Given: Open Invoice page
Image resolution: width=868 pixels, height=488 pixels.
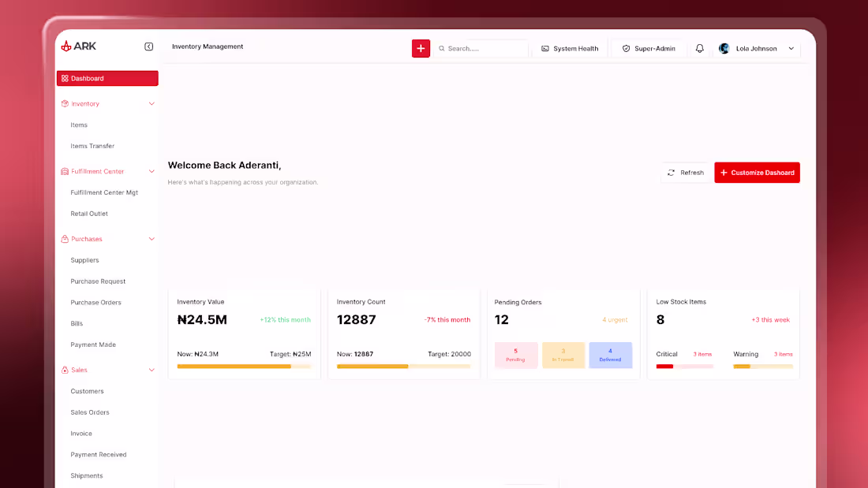Looking at the screenshot, I should tap(80, 434).
